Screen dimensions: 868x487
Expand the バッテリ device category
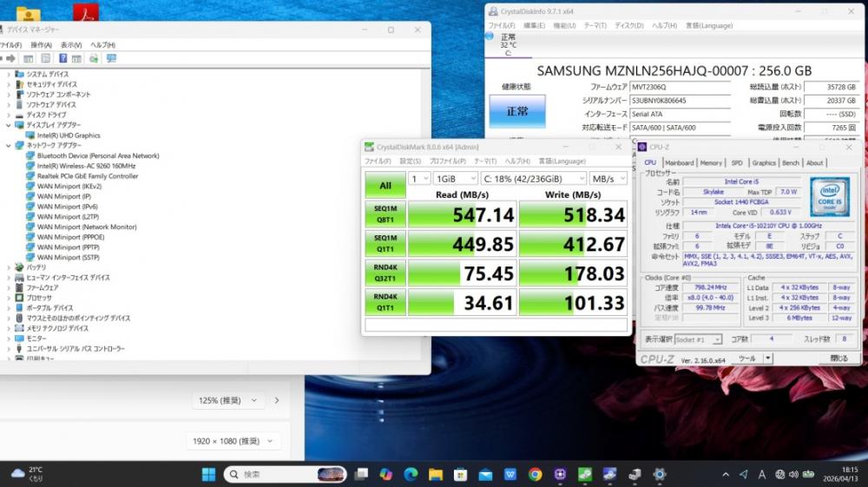tap(9, 267)
